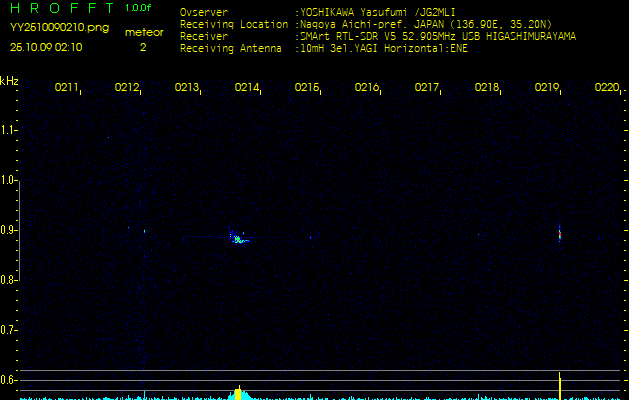Click the Receiver label

204,37
